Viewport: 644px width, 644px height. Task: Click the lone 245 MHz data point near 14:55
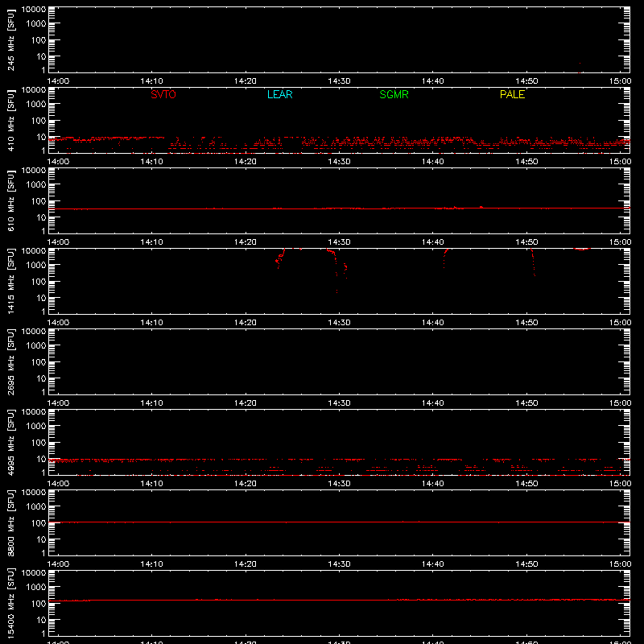point(580,64)
